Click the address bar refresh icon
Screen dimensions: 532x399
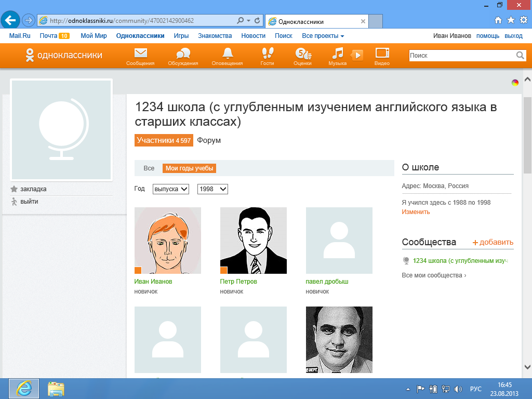(x=257, y=20)
